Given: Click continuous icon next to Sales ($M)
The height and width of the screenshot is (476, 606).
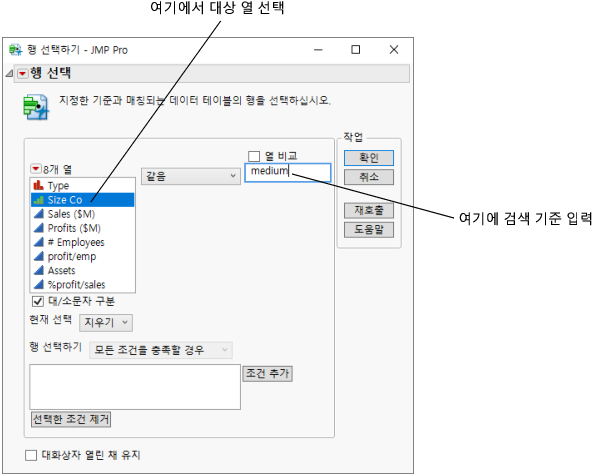Looking at the screenshot, I should tap(38, 214).
